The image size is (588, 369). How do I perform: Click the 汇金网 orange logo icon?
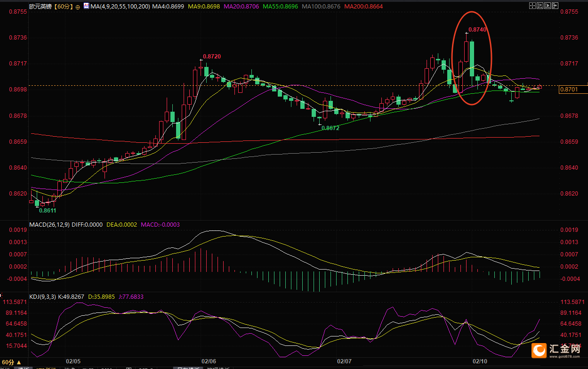(x=539, y=350)
